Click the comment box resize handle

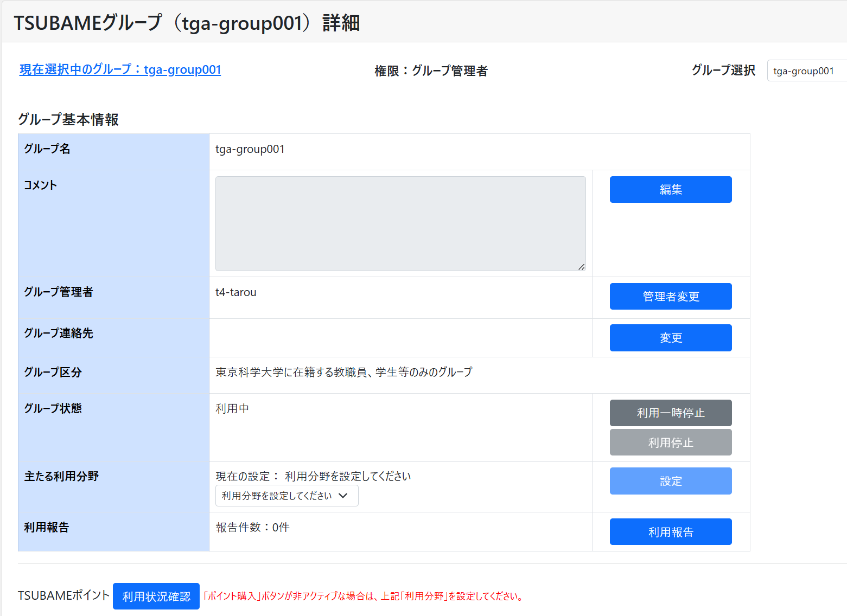(x=581, y=266)
